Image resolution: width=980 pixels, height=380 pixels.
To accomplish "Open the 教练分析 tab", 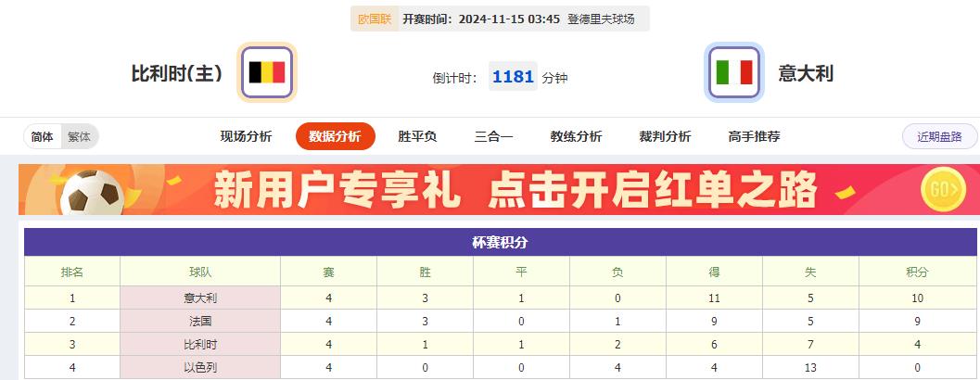I will coord(576,136).
